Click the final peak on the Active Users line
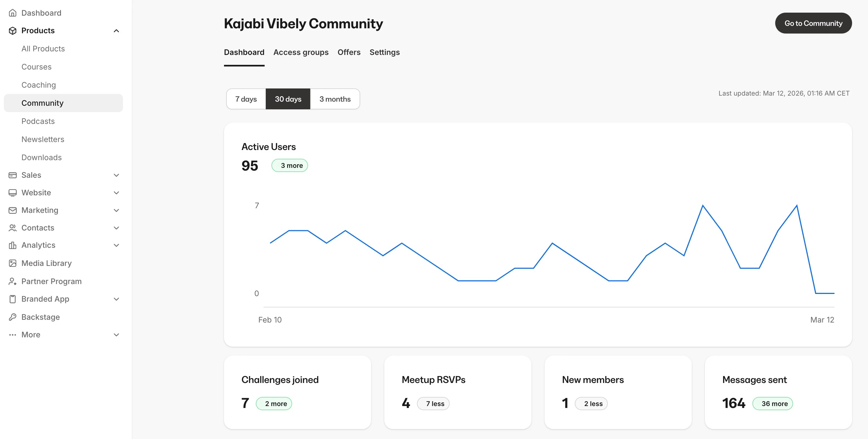 [797, 206]
